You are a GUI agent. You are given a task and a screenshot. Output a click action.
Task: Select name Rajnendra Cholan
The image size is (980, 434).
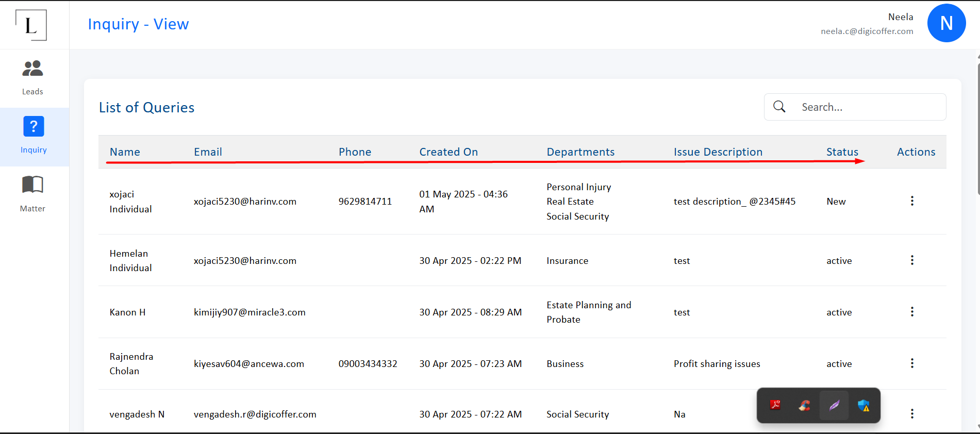(x=131, y=363)
